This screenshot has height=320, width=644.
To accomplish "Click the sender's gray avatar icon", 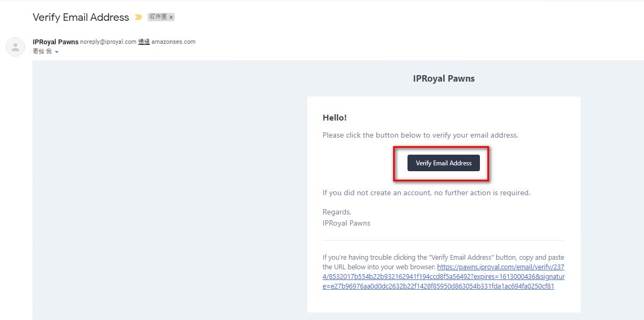I will click(15, 47).
